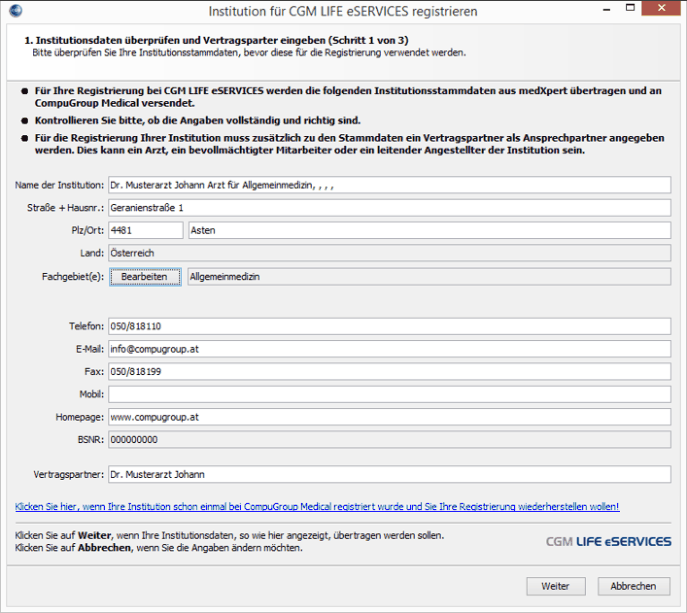The width and height of the screenshot is (687, 613).
Task: Click the Bearbeiten button for Fachgebiet
Action: 145,277
